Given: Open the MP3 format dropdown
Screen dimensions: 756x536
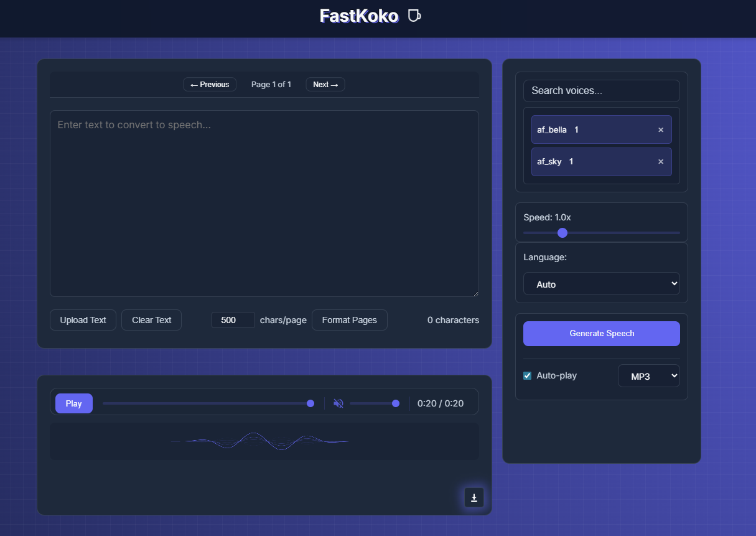Looking at the screenshot, I should 649,376.
